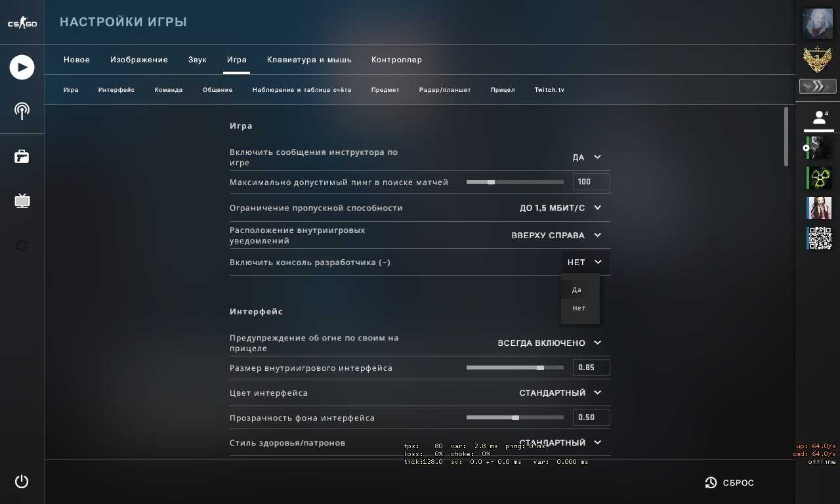The width and height of the screenshot is (840, 504).
Task: Switch to the Изображение tab
Action: click(139, 60)
